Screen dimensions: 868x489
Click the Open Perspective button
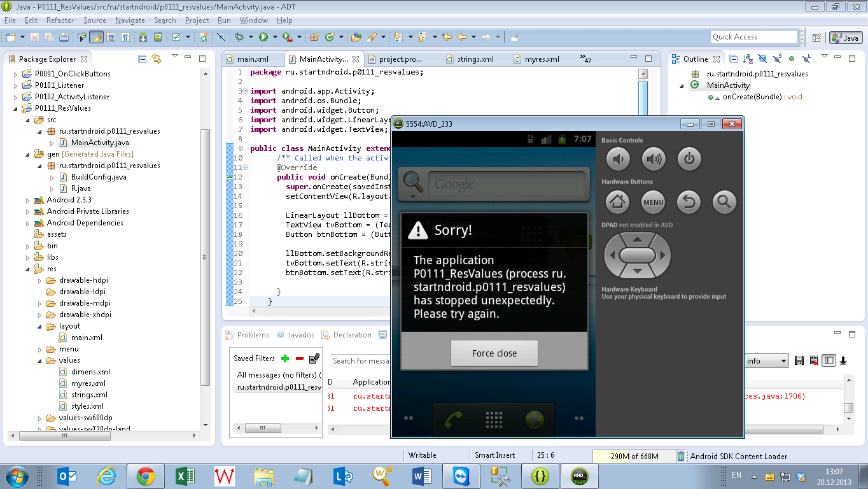coord(816,38)
